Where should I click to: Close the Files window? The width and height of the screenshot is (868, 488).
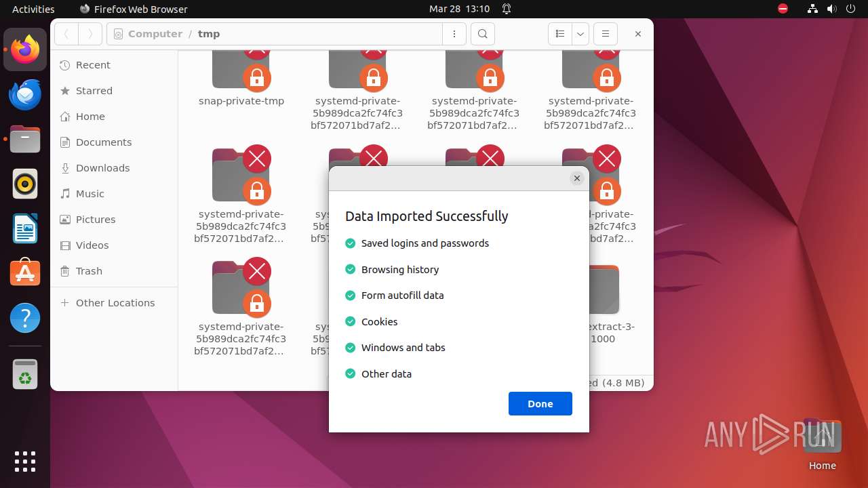637,34
